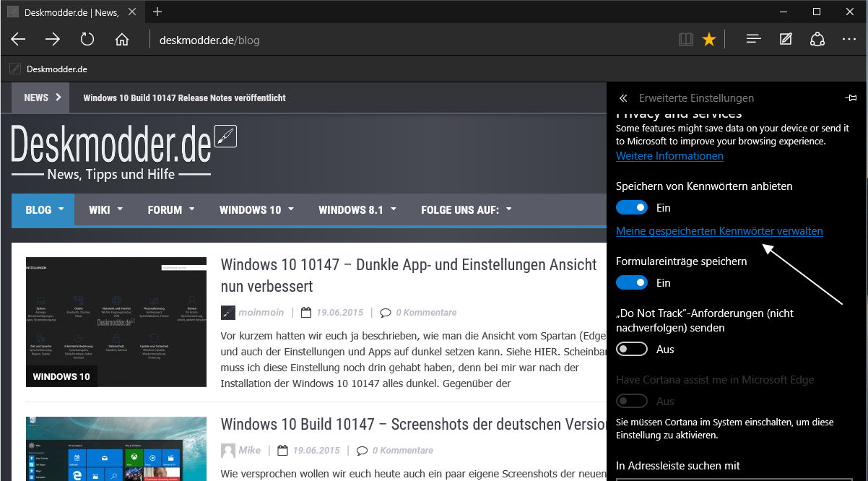Close the Deskmodder.de browser tab
Screen dimensions: 868x481
tap(134, 12)
